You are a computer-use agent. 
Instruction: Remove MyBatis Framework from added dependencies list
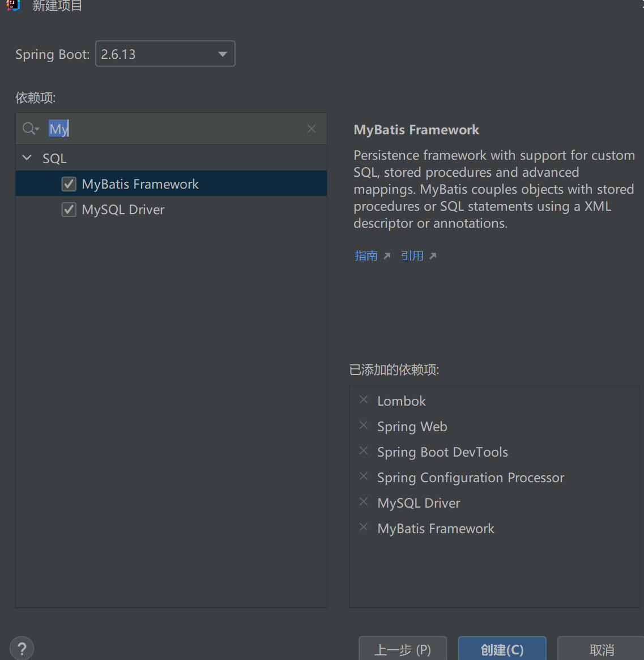click(x=364, y=527)
